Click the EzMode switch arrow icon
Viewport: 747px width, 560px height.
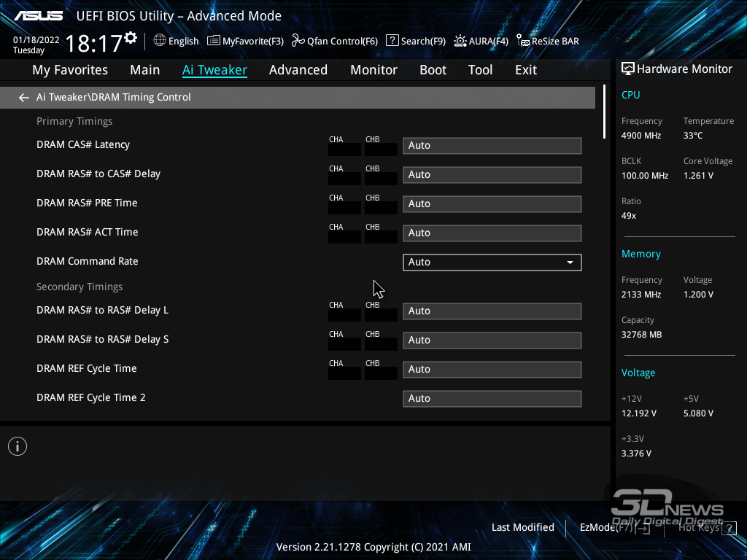pyautogui.click(x=643, y=528)
